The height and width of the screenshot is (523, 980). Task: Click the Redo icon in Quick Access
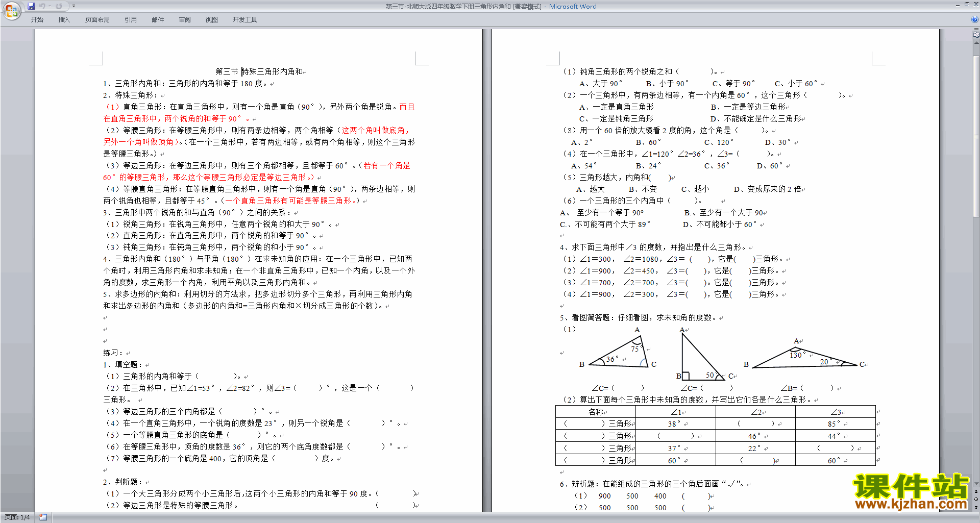tap(59, 6)
